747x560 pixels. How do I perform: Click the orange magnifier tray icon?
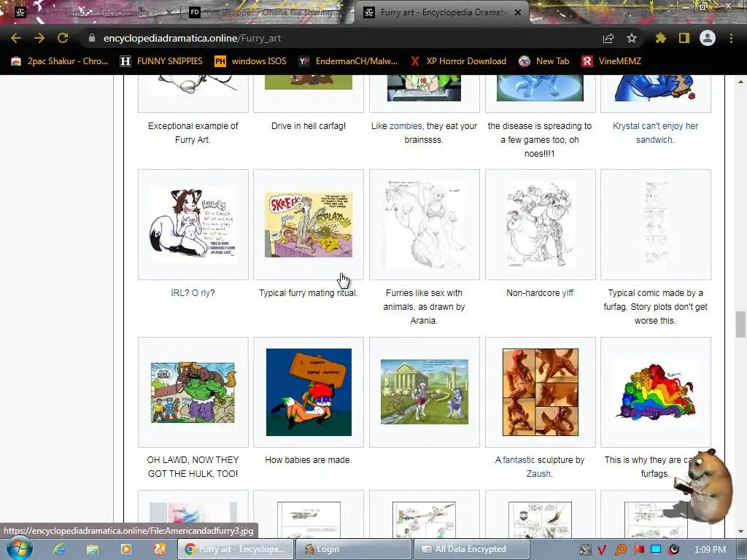(620, 550)
